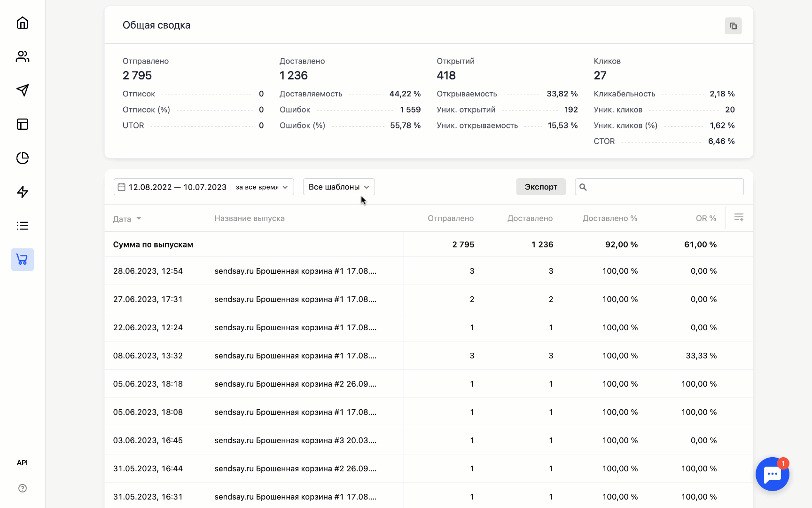Click the add-column icon next to OR %
The image size is (812, 508).
[739, 218]
